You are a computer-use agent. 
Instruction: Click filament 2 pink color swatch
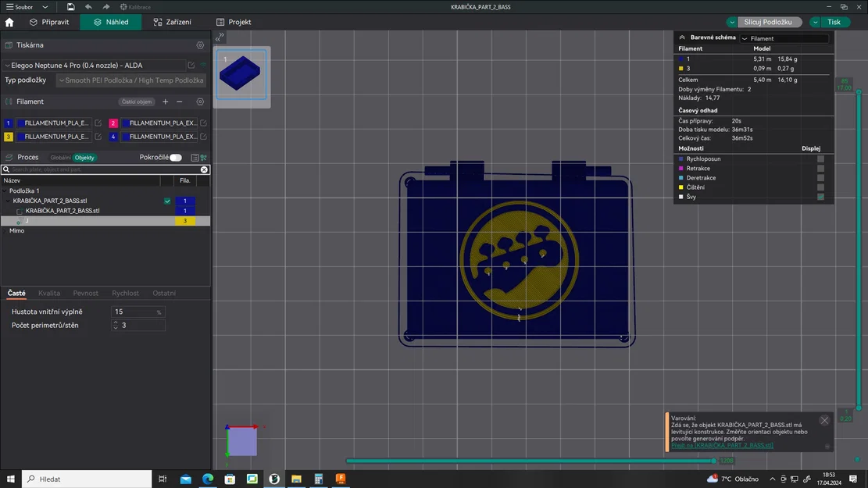[113, 123]
